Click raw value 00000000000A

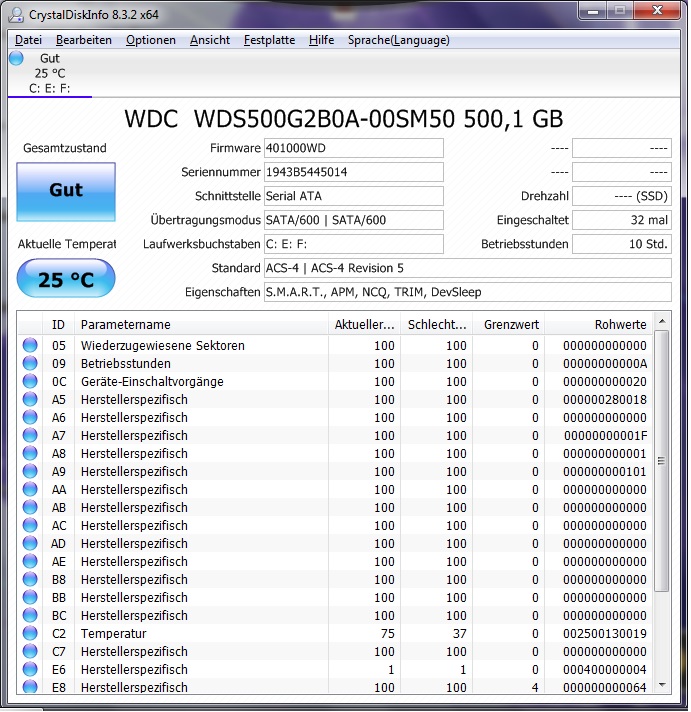point(605,364)
